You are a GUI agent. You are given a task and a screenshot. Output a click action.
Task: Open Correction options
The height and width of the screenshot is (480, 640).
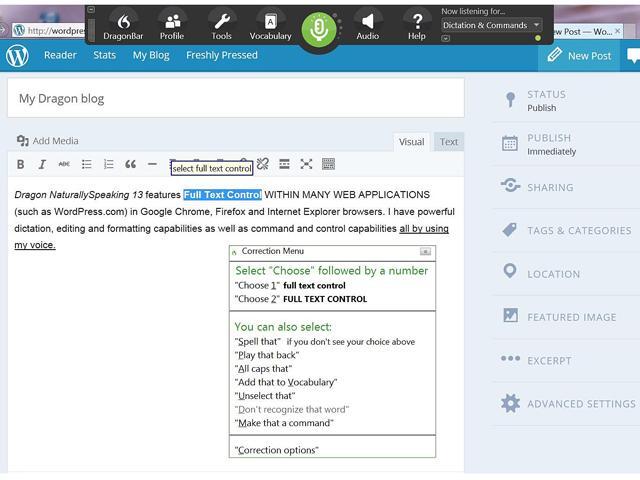tap(277, 450)
